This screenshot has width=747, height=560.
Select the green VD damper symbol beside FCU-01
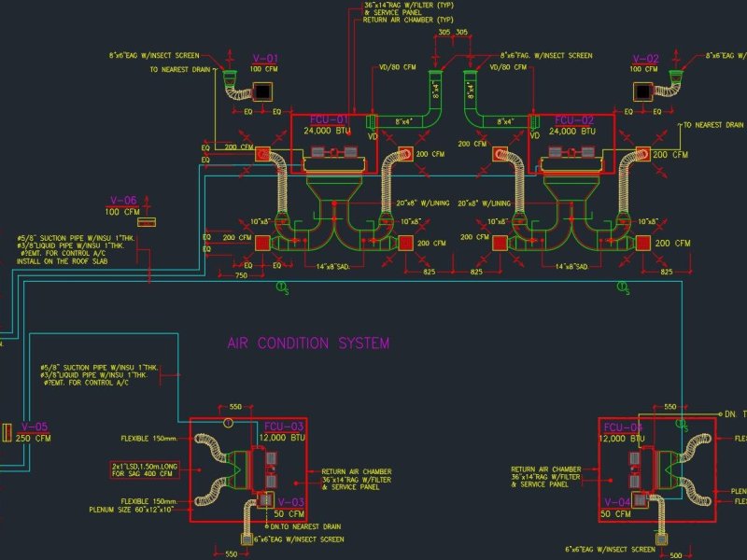[372, 121]
